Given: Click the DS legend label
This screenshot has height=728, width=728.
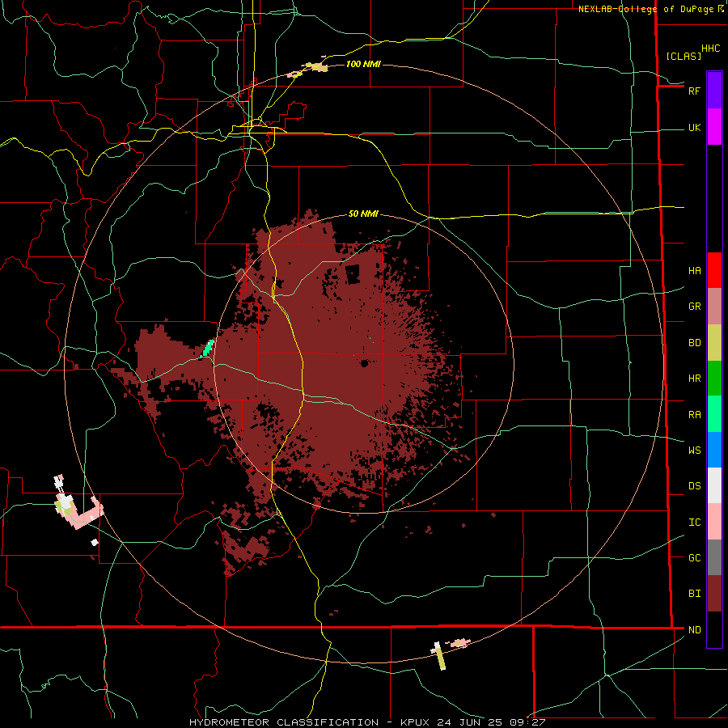Looking at the screenshot, I should (694, 486).
